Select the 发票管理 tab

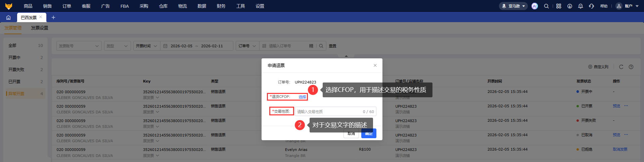[13, 28]
